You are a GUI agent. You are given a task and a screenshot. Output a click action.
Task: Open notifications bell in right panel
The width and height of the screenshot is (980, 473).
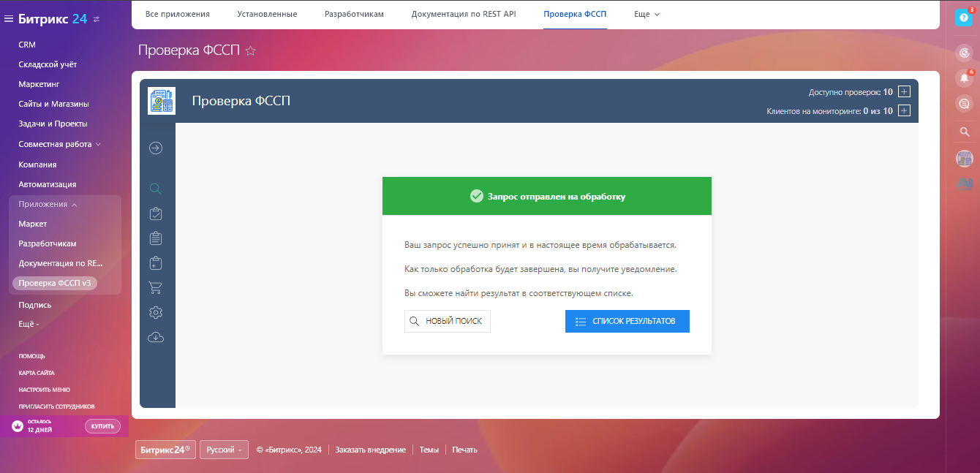pyautogui.click(x=964, y=77)
